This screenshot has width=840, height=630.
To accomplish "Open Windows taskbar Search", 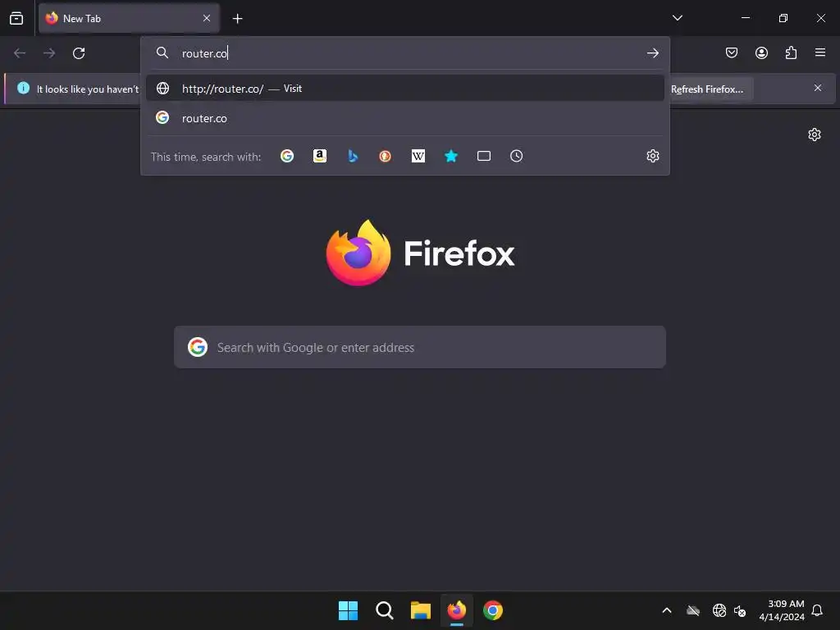I will pyautogui.click(x=385, y=610).
